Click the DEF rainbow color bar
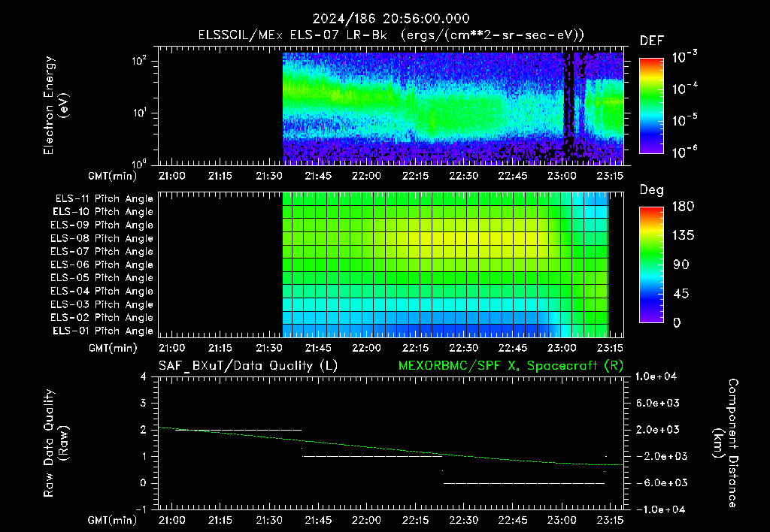The image size is (770, 532). [x=651, y=106]
